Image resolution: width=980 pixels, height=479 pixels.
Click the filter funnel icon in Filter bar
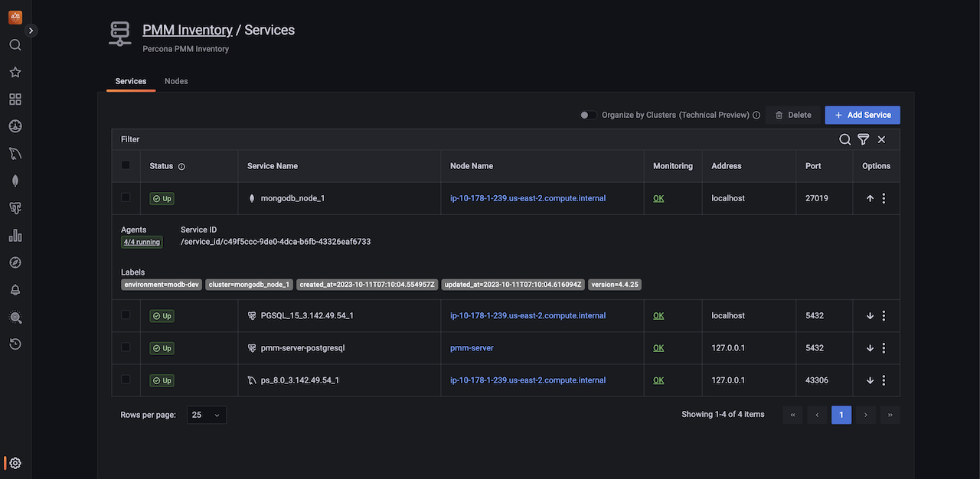863,139
